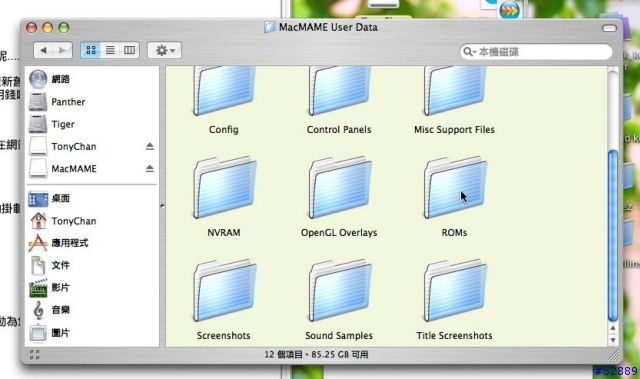Click the NVRAM folder name label
This screenshot has height=379, width=640.
[224, 233]
